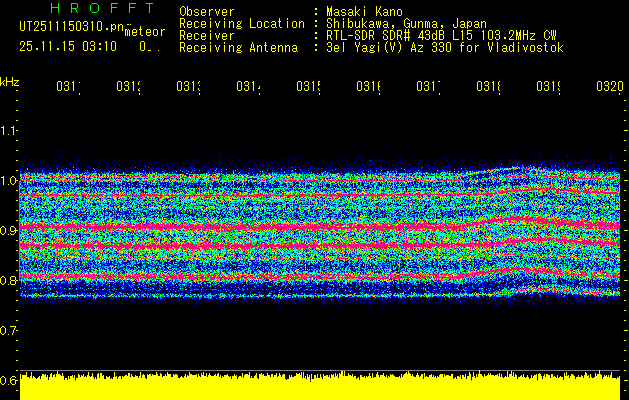629x400 pixels.
Task: Click the 25.11.15 03:10 timestamp
Action: (x=68, y=46)
